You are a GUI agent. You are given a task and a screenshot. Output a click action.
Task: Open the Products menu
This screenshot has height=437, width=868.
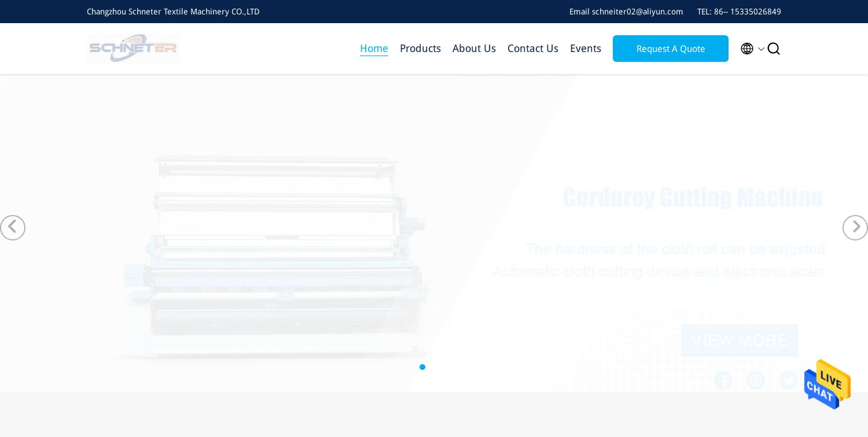pos(420,49)
